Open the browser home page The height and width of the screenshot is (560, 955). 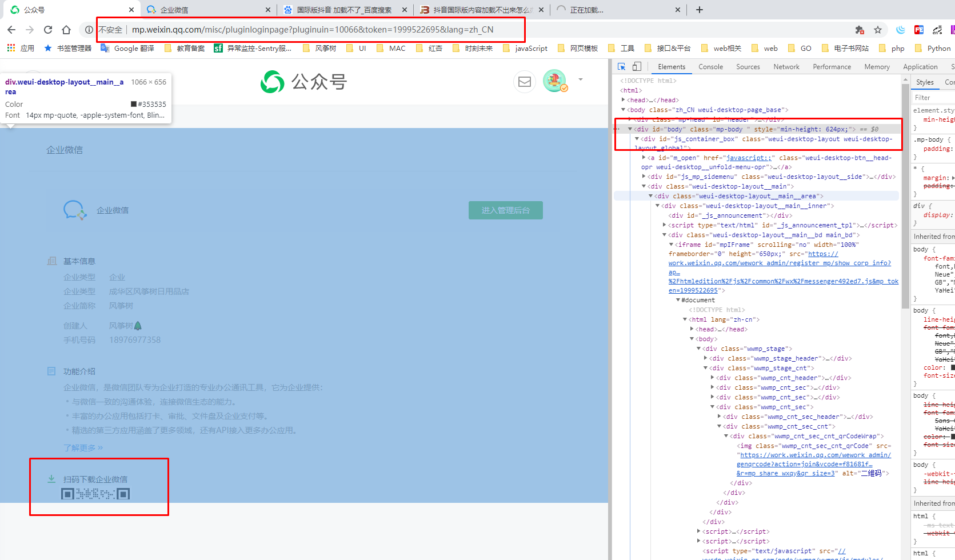click(x=66, y=30)
